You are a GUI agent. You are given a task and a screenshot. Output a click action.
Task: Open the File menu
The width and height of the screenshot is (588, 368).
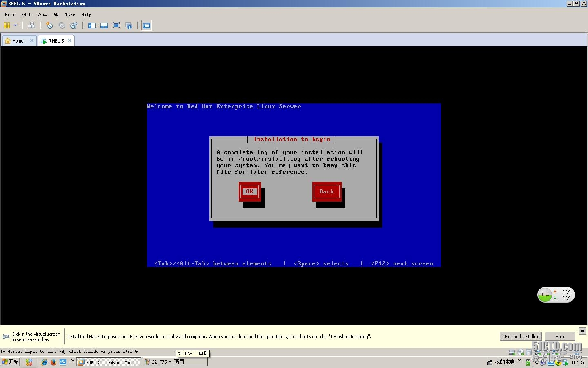[x=9, y=15]
